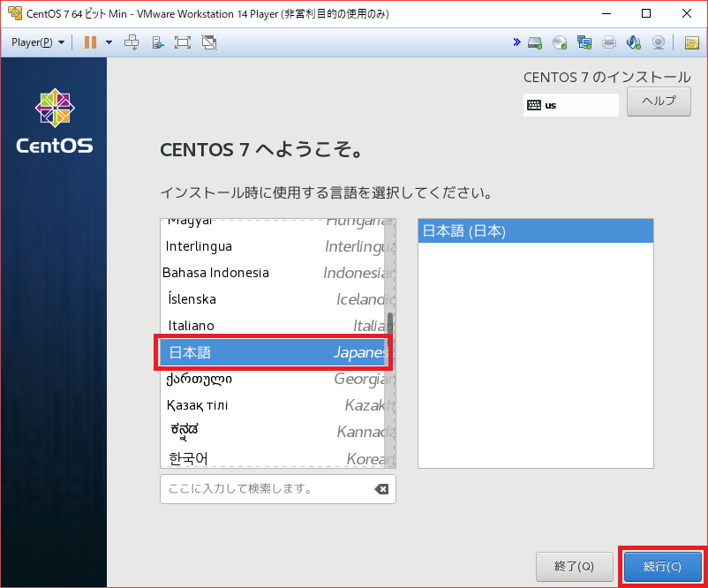Click the CD/DVD drive device icon
The height and width of the screenshot is (588, 708).
(x=560, y=43)
